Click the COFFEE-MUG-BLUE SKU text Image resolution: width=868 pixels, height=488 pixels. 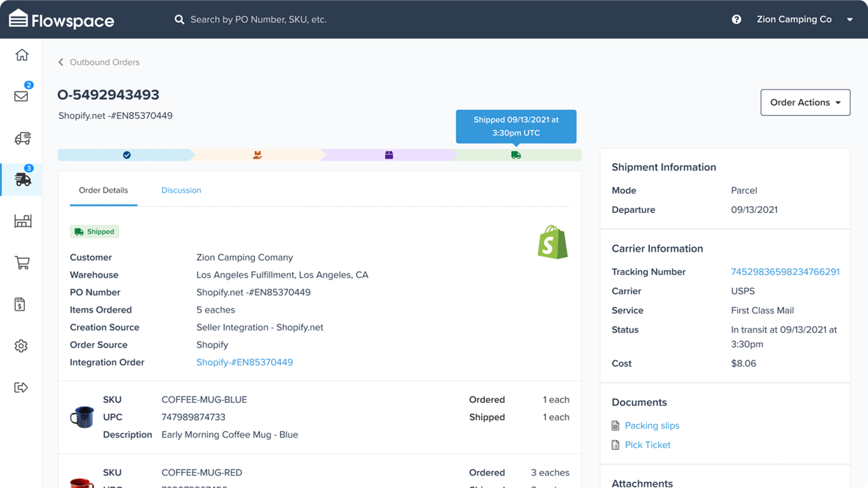tap(205, 400)
